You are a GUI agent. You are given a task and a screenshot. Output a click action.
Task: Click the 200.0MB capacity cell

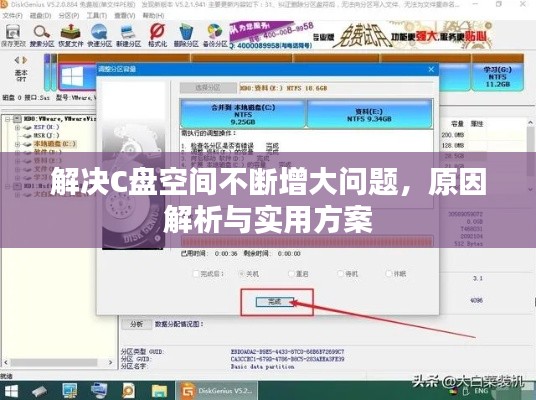[453, 135]
